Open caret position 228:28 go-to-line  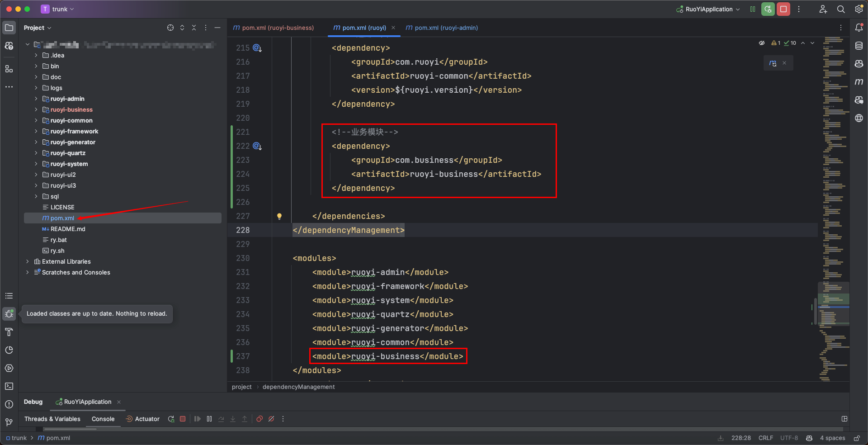(x=741, y=438)
